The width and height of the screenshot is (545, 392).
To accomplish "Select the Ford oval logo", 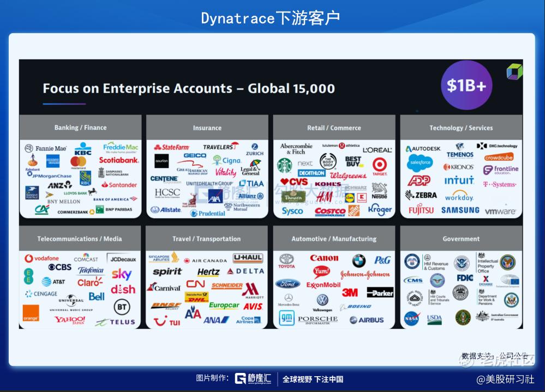I will click(x=288, y=284).
